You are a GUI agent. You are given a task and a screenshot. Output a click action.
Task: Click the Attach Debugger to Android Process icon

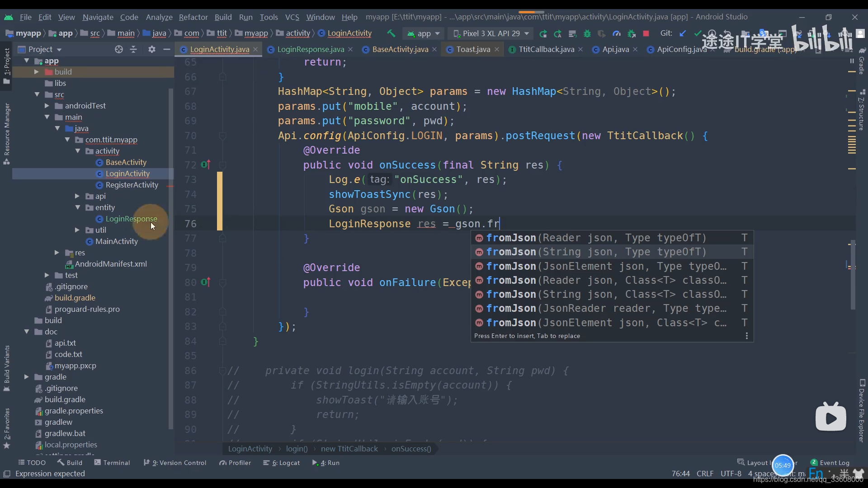pyautogui.click(x=632, y=33)
